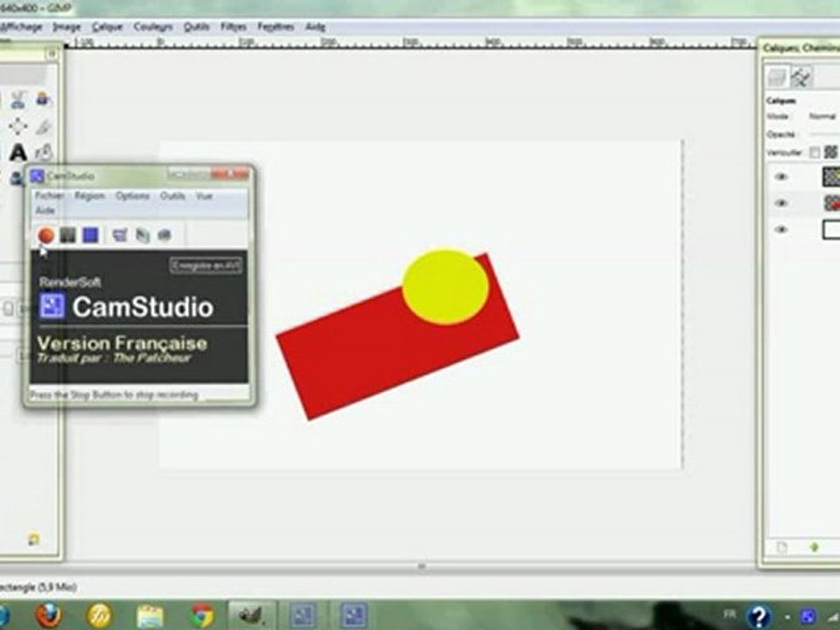Open the yellow round taskbar app
The image size is (840, 630).
tap(100, 615)
